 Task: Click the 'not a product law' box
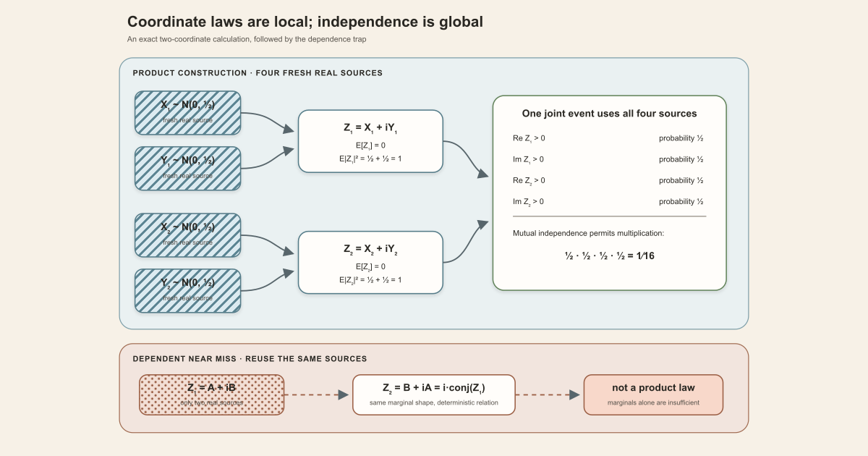pos(653,394)
